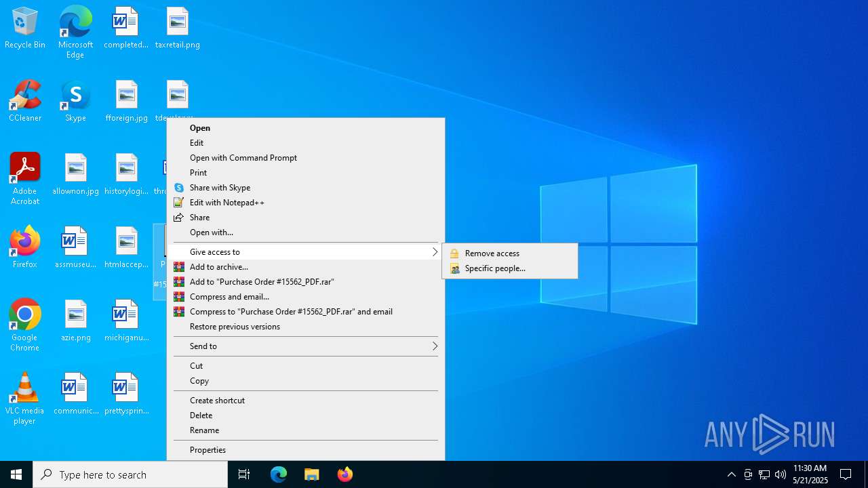
Task: Select the communic... Word document
Action: [75, 394]
